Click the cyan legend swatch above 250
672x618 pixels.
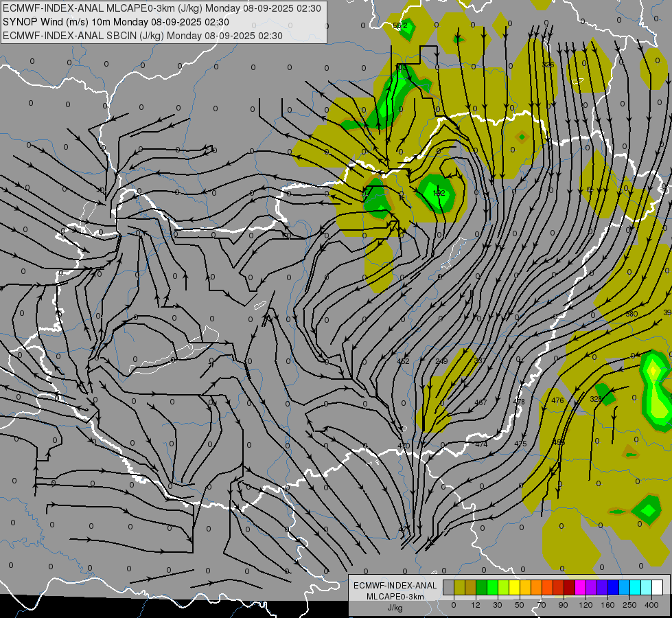click(636, 587)
